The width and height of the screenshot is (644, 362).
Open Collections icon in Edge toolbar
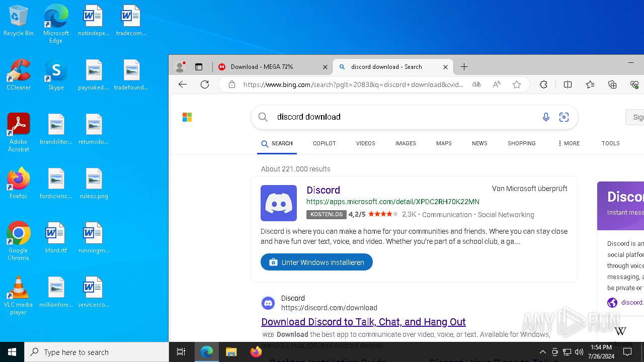point(612,84)
